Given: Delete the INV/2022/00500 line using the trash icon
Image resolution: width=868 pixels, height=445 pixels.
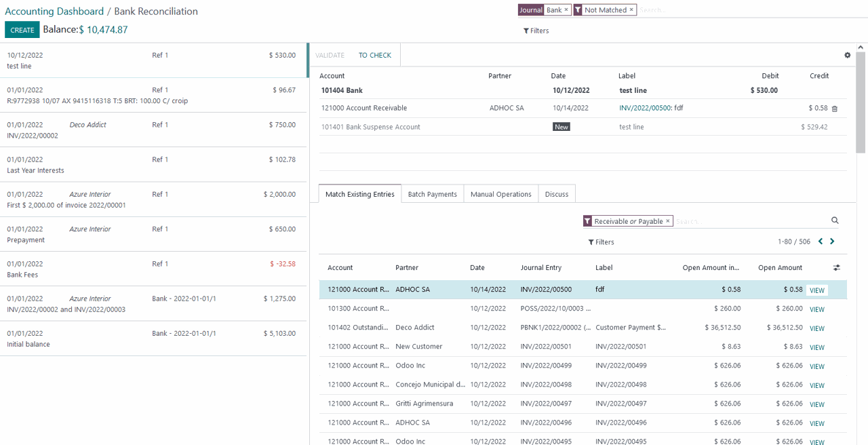Looking at the screenshot, I should (x=834, y=109).
